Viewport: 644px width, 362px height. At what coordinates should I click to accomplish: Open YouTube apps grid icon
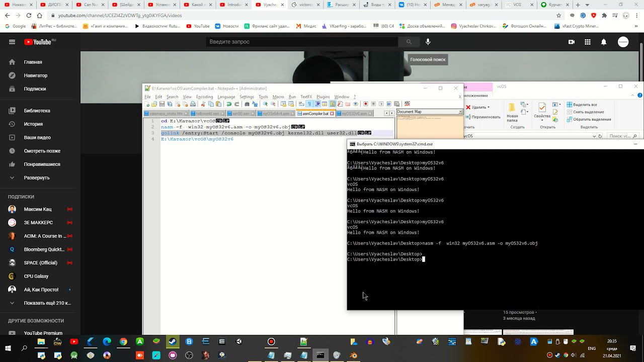tap(588, 42)
